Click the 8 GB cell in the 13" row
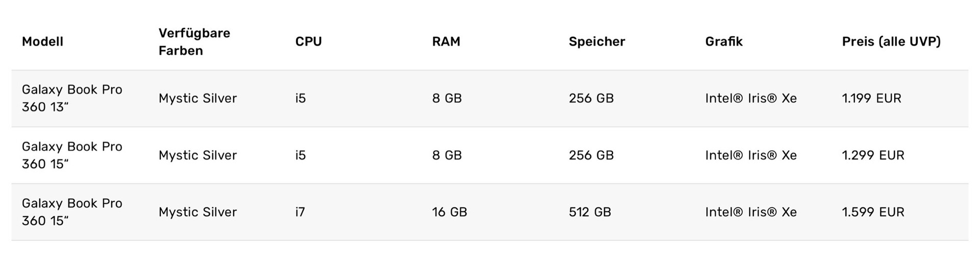This screenshot has width=980, height=253. tap(447, 98)
